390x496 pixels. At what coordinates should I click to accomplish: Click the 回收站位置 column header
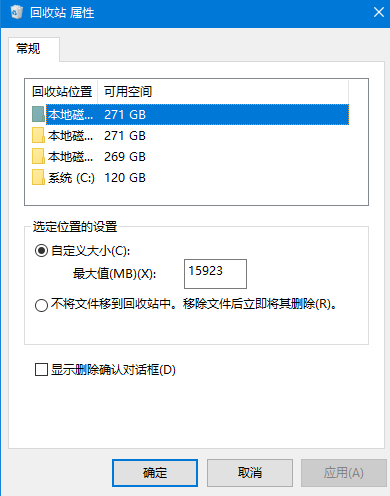61,91
